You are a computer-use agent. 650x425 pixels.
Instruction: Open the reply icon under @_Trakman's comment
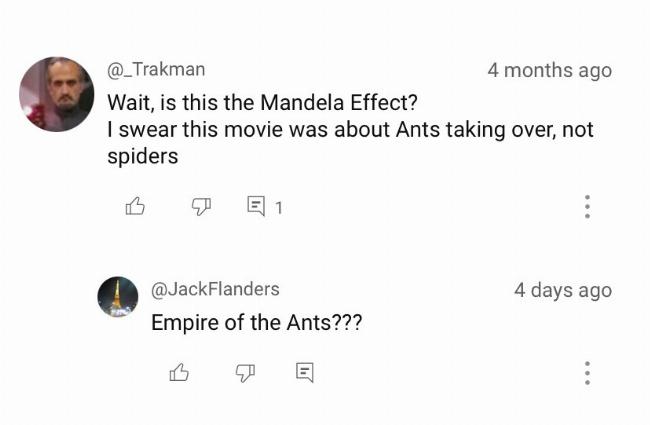pos(256,206)
